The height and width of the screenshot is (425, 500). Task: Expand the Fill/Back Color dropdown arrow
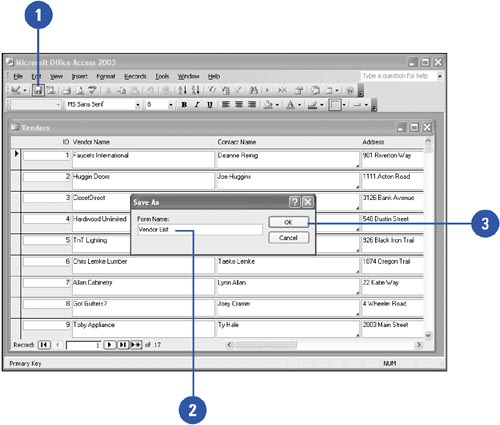pos(277,105)
